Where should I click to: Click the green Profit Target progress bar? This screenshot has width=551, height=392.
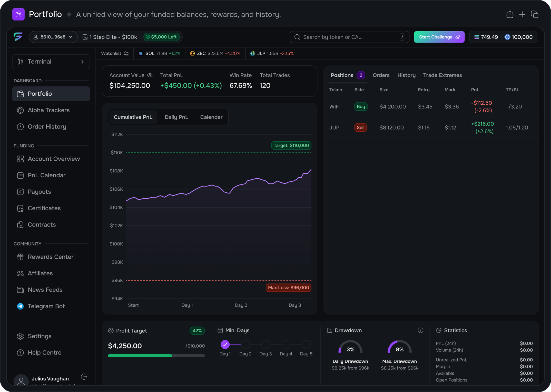tap(140, 356)
